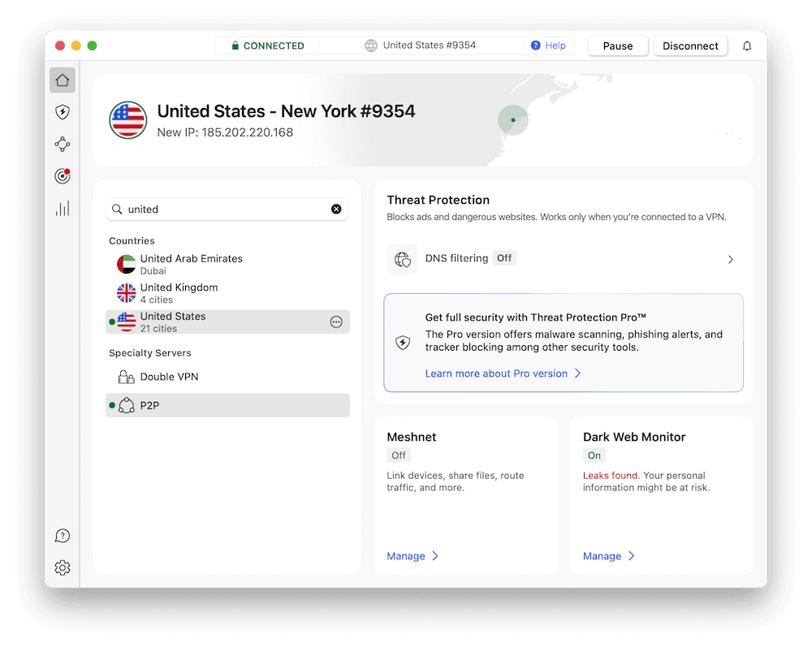Click the United Arab Emirates flag
812x647 pixels.
(126, 264)
